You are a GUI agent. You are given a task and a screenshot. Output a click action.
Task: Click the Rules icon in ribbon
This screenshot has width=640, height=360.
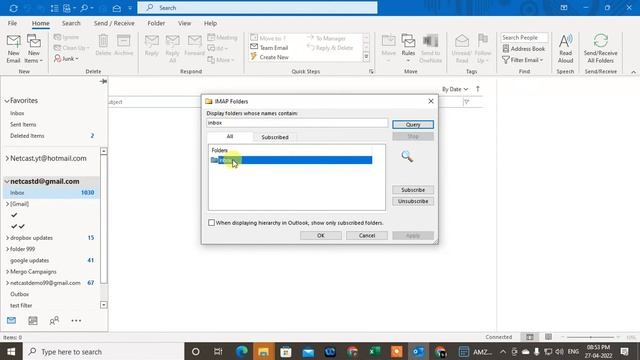[408, 49]
